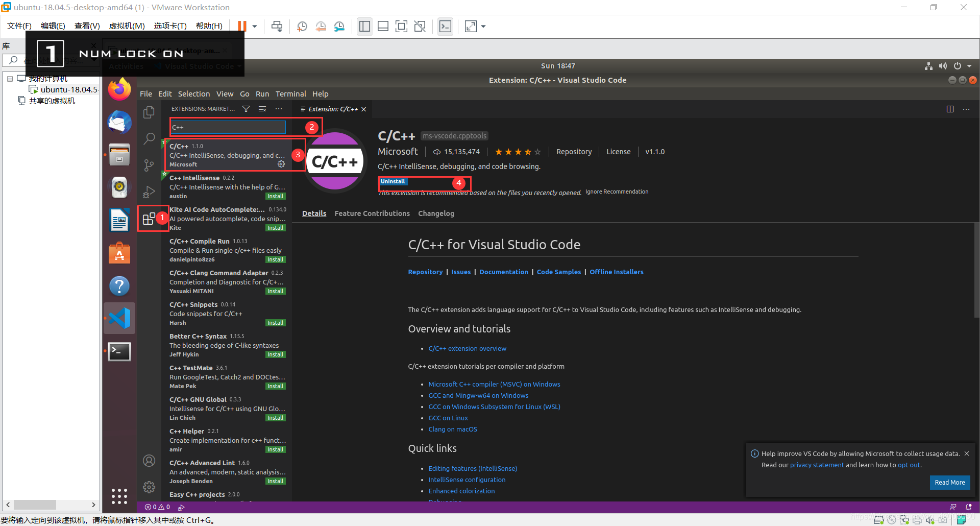Open VMware 虚拟机(M) menu
This screenshot has width=980, height=526.
tap(127, 26)
